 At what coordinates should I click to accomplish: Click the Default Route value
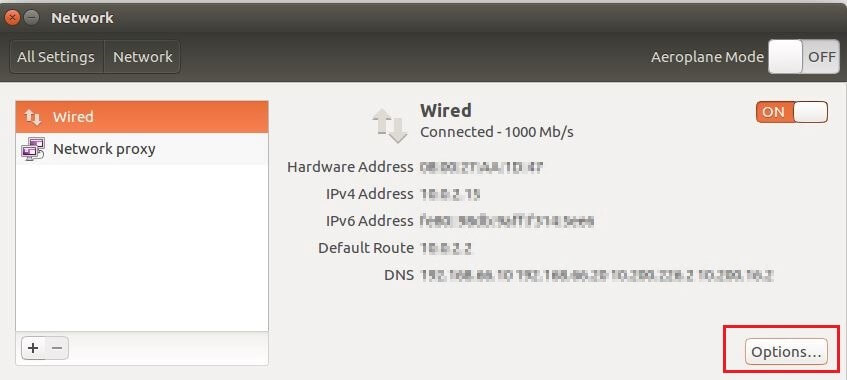coord(446,249)
